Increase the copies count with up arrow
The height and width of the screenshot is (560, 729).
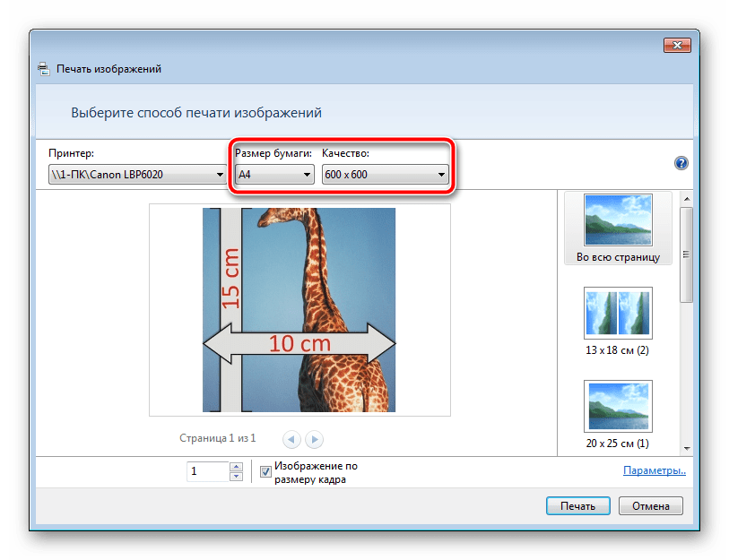[236, 467]
